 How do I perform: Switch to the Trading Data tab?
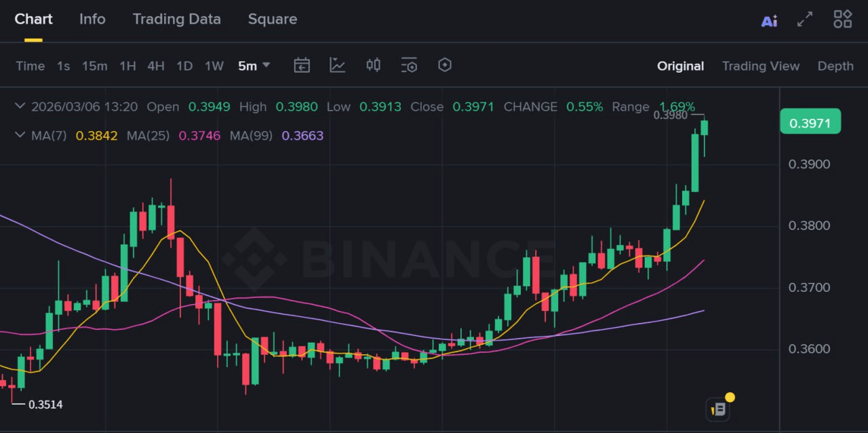pyautogui.click(x=176, y=19)
